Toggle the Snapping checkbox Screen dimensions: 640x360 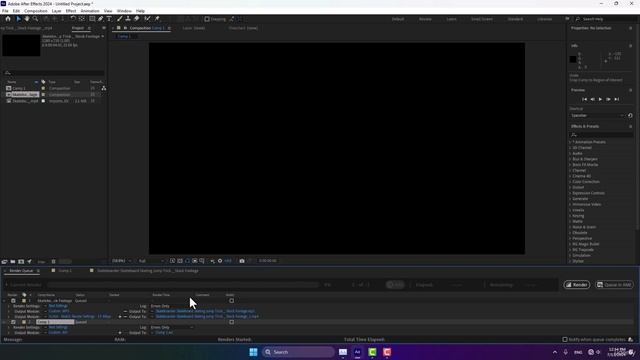[207, 19]
